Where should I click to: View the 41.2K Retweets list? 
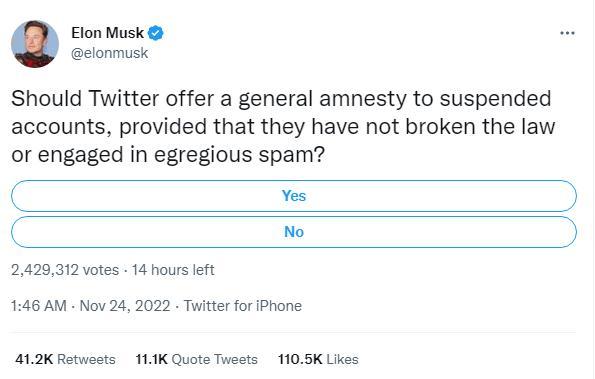[x=65, y=359]
